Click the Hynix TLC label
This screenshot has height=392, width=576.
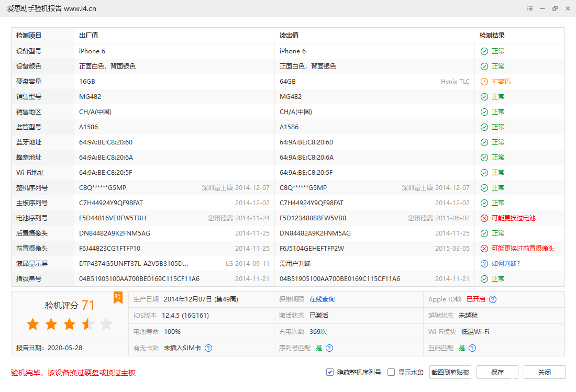click(455, 82)
